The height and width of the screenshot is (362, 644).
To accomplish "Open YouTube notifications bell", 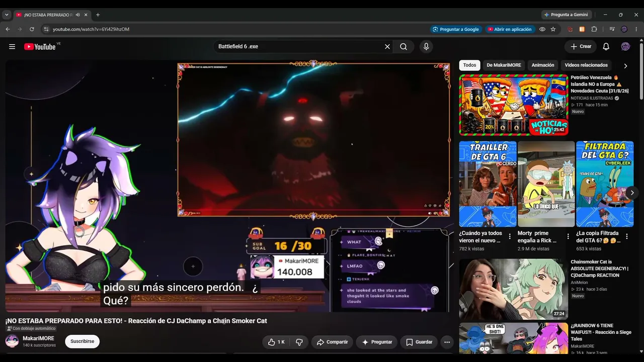I will pyautogui.click(x=606, y=47).
